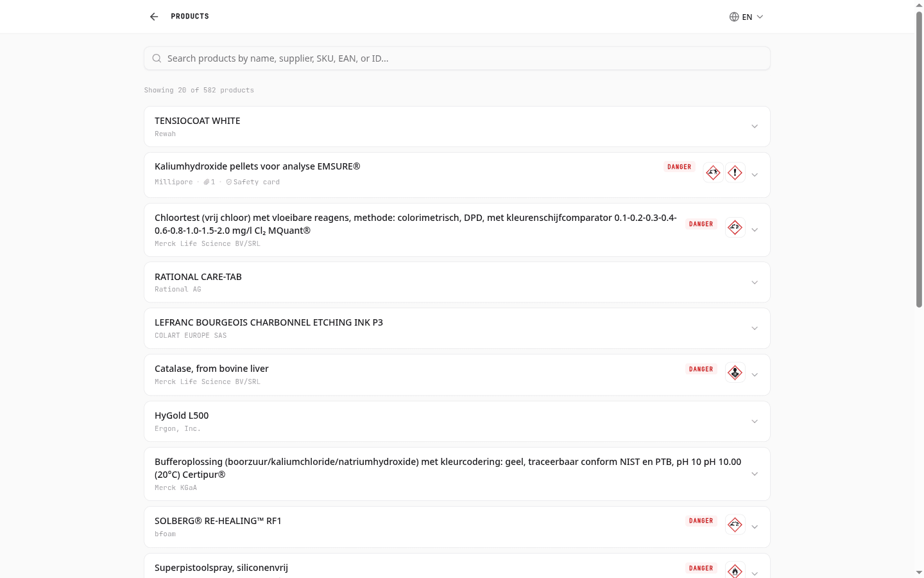
Task: Click the DANGER badge on Catalase
Action: [x=701, y=369]
